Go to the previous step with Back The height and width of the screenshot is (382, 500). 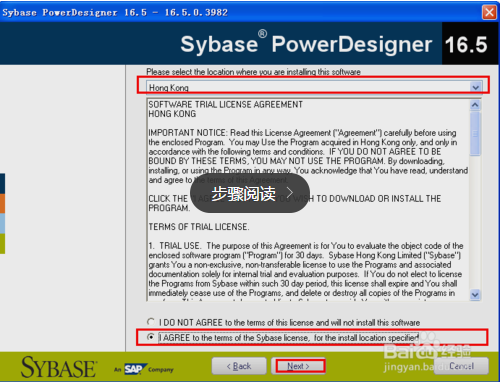239,366
